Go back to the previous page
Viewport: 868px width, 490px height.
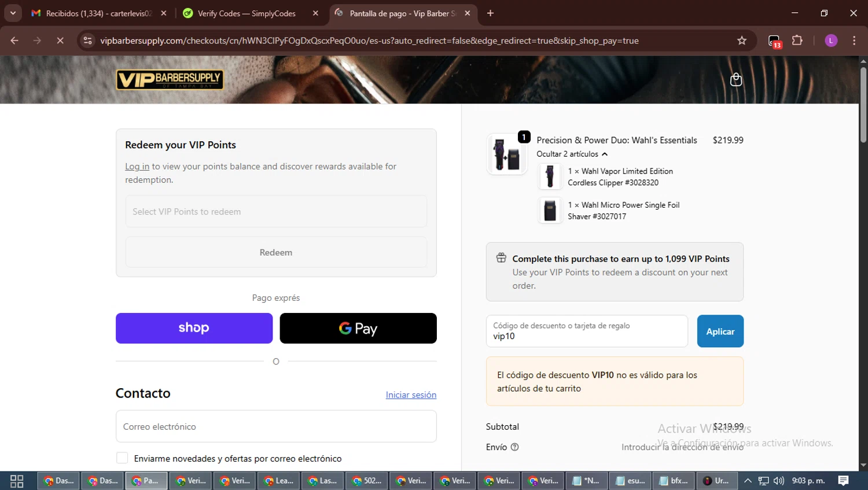click(14, 40)
